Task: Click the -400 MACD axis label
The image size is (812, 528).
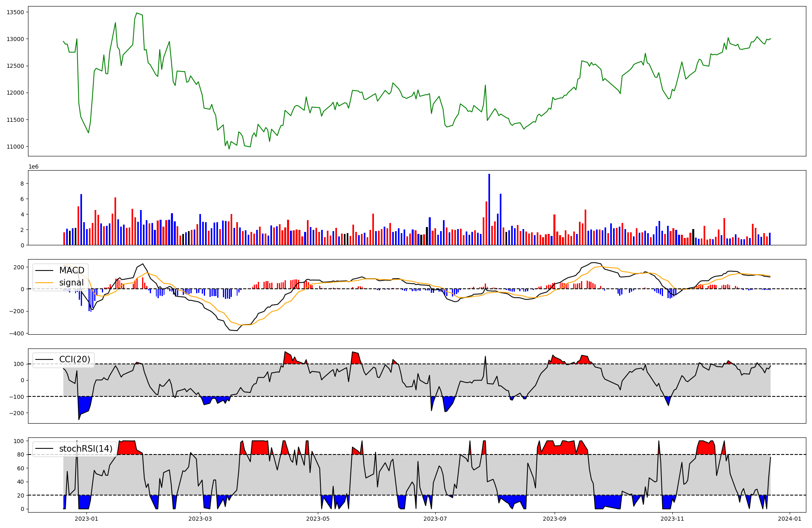Action: 16,333
